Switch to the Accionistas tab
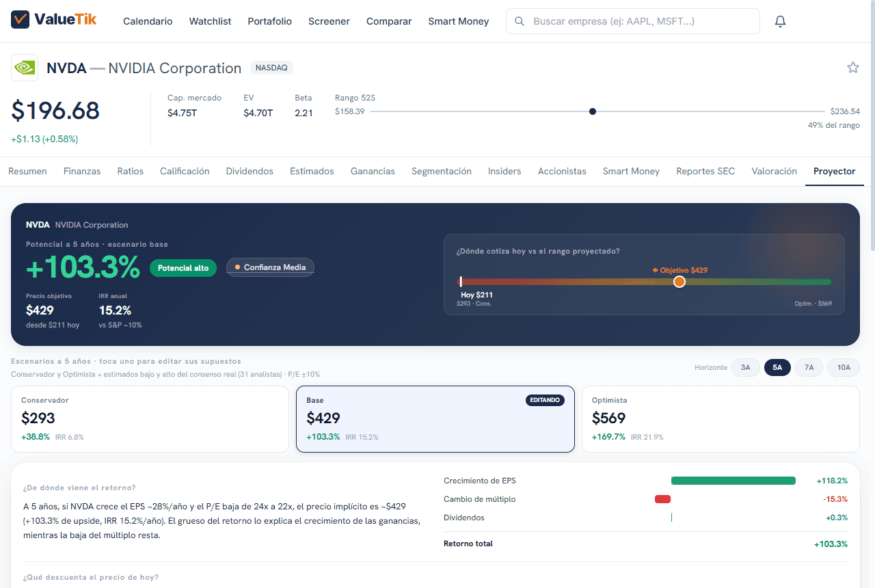The width and height of the screenshot is (875, 588). coord(562,172)
